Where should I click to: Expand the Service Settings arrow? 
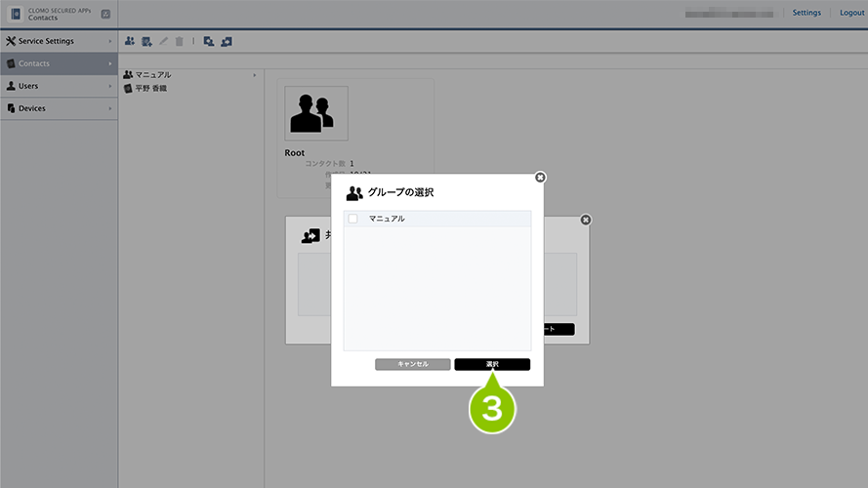tap(109, 41)
